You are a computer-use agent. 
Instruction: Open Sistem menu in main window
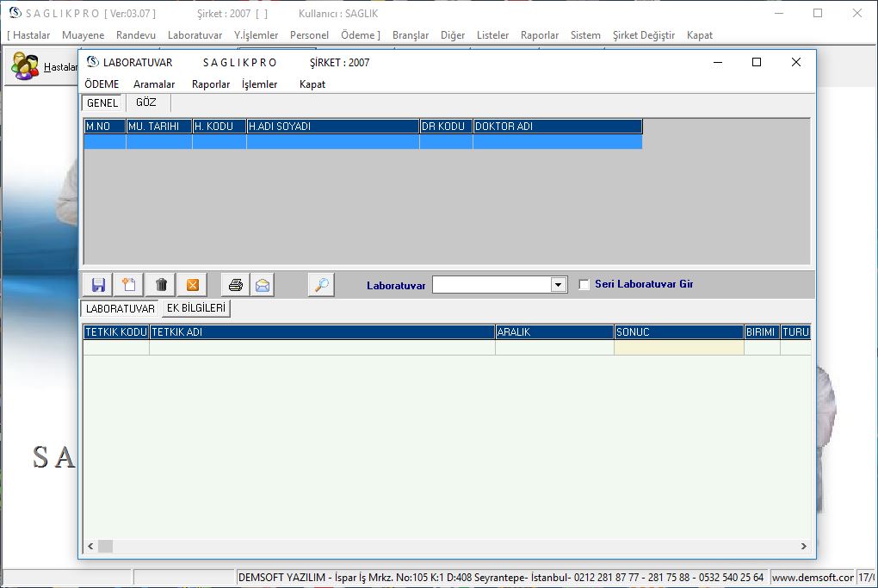tap(585, 35)
